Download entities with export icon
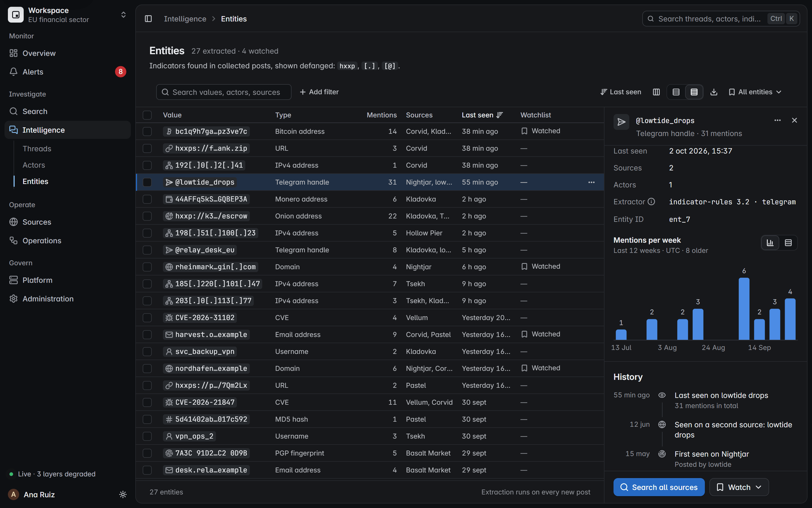 [714, 92]
